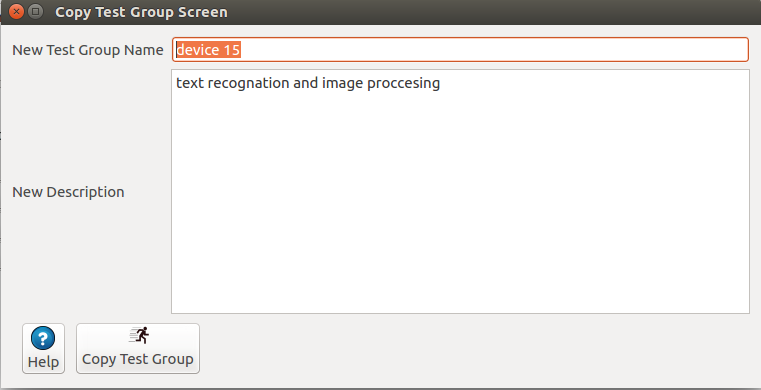The height and width of the screenshot is (390, 761).
Task: Click the 'Copy Test Group Screen' title bar
Action: coord(141,12)
